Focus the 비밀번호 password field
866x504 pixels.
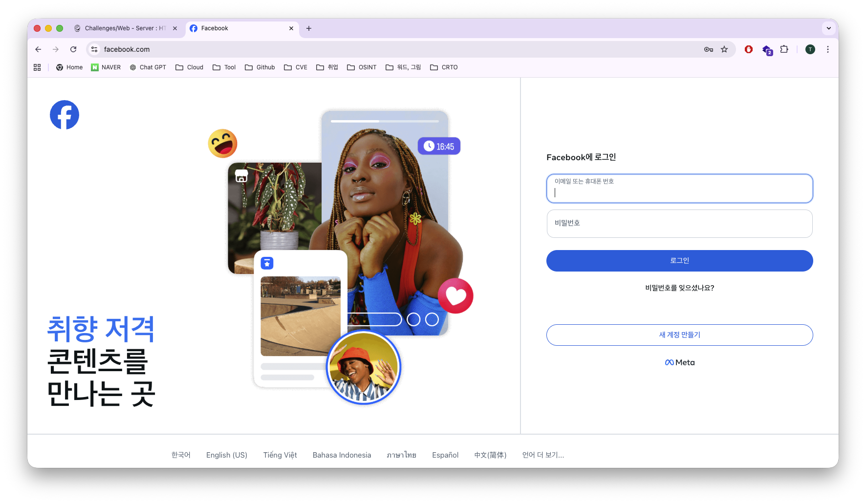tap(680, 224)
